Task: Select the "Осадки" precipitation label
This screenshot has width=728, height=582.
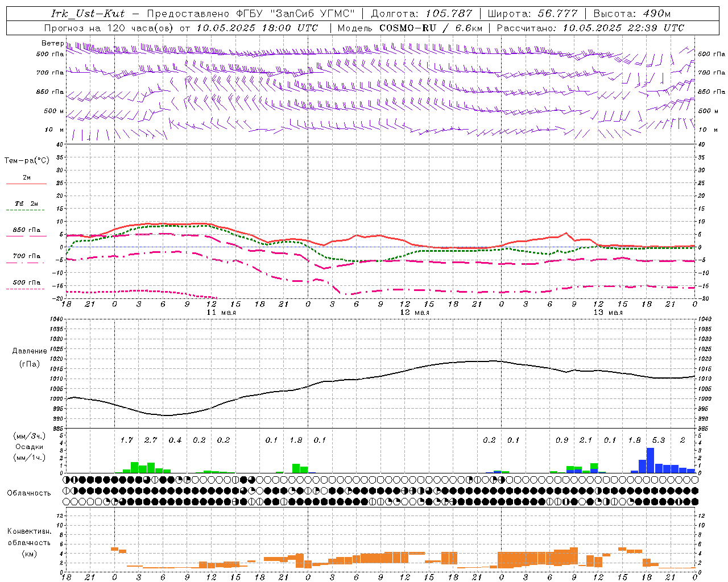Action: click(x=29, y=447)
